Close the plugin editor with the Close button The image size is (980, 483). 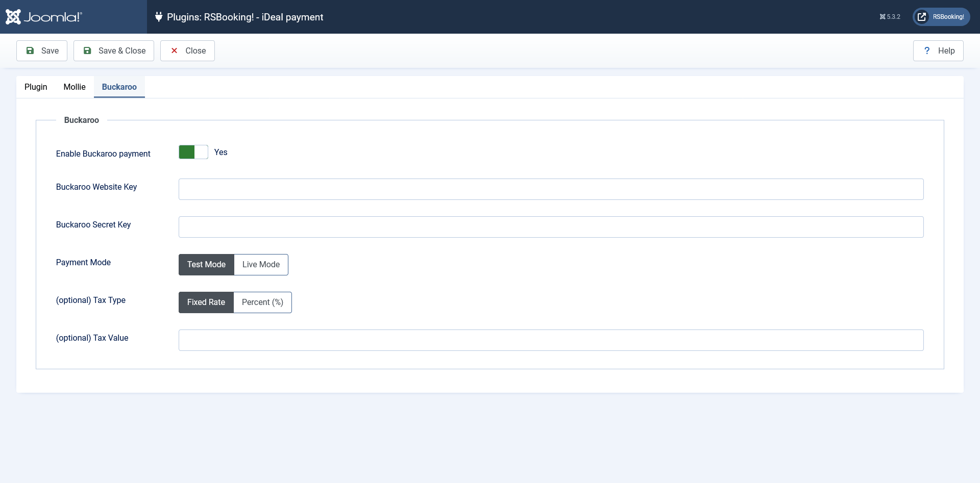[x=187, y=50]
